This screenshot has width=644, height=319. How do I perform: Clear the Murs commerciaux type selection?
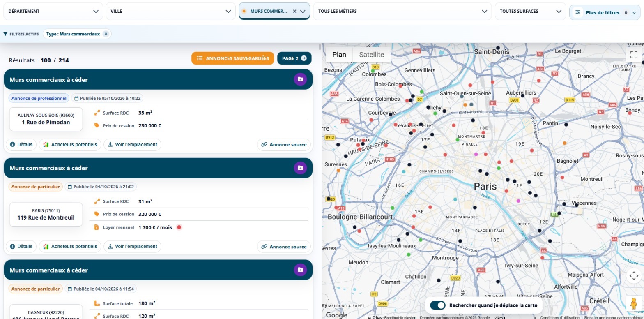point(294,12)
